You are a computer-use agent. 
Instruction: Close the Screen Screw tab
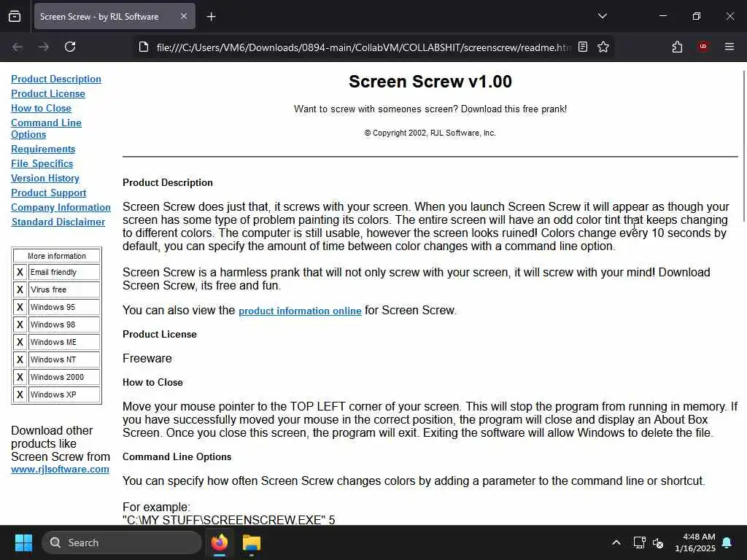[184, 17]
